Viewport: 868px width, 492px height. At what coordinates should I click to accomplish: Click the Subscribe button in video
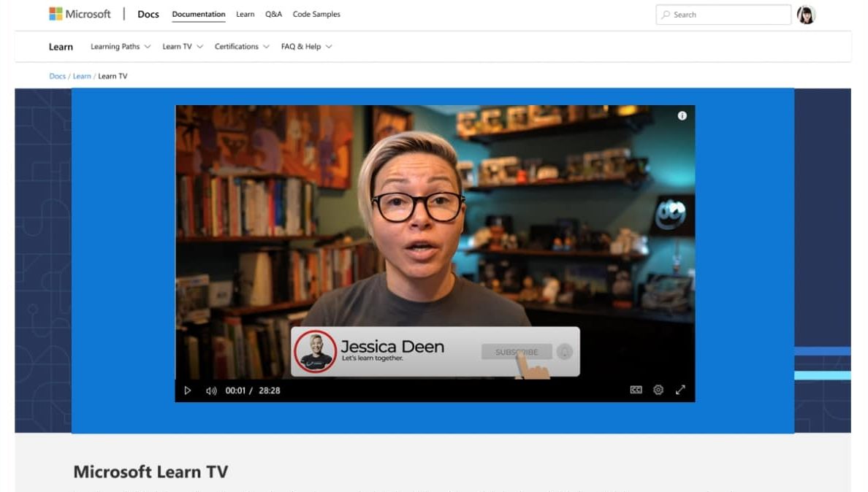(517, 352)
